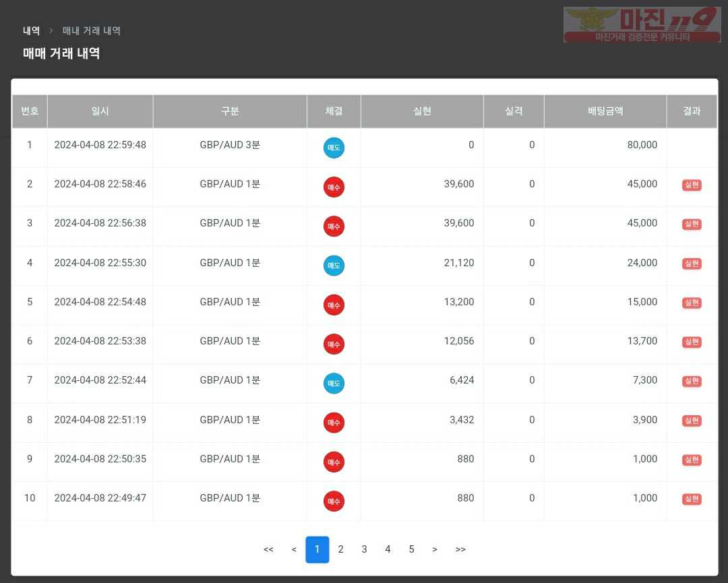Go to page 4 of trade history
This screenshot has width=728, height=583.
388,549
